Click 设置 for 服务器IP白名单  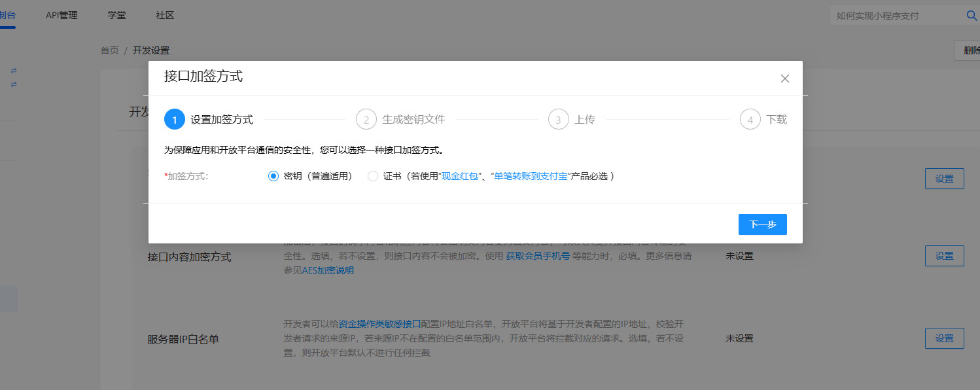point(944,338)
